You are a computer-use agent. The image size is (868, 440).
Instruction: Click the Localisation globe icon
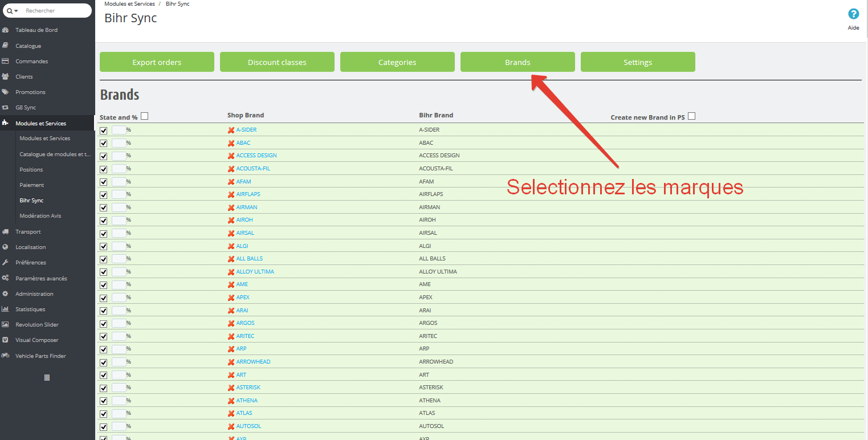5,247
